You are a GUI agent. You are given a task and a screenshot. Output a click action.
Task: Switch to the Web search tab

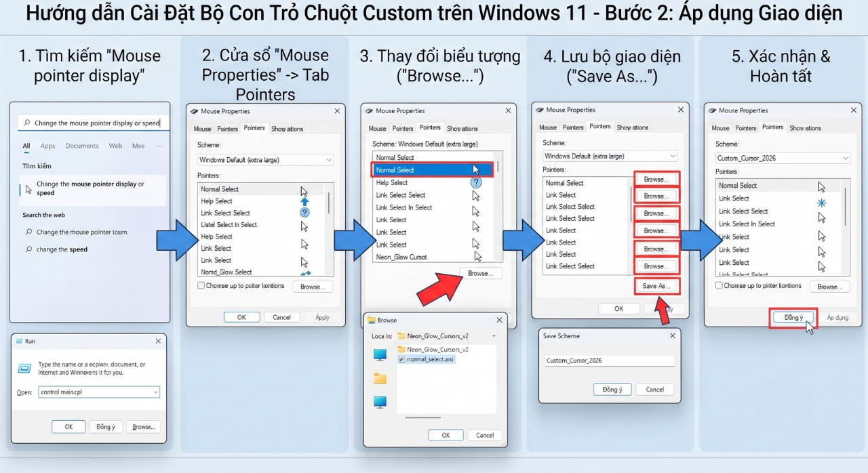point(116,146)
